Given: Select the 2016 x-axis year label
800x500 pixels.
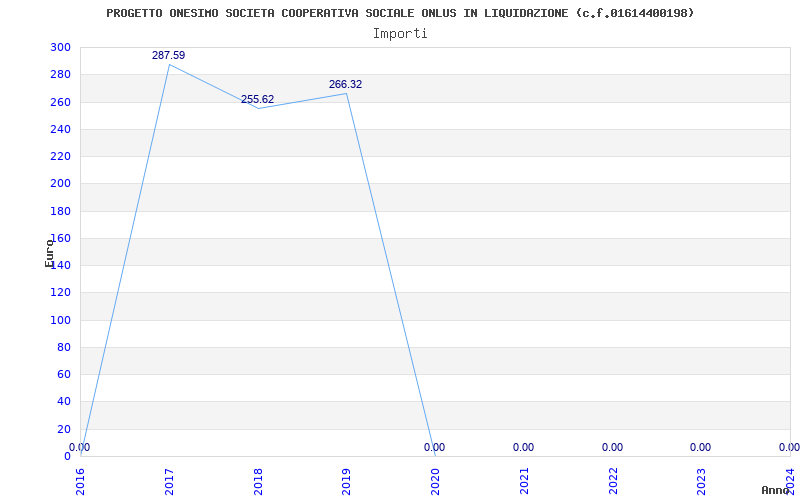Looking at the screenshot, I should pyautogui.click(x=81, y=481).
